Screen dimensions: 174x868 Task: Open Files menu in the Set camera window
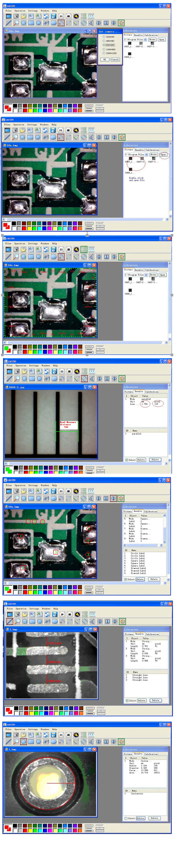[9, 10]
